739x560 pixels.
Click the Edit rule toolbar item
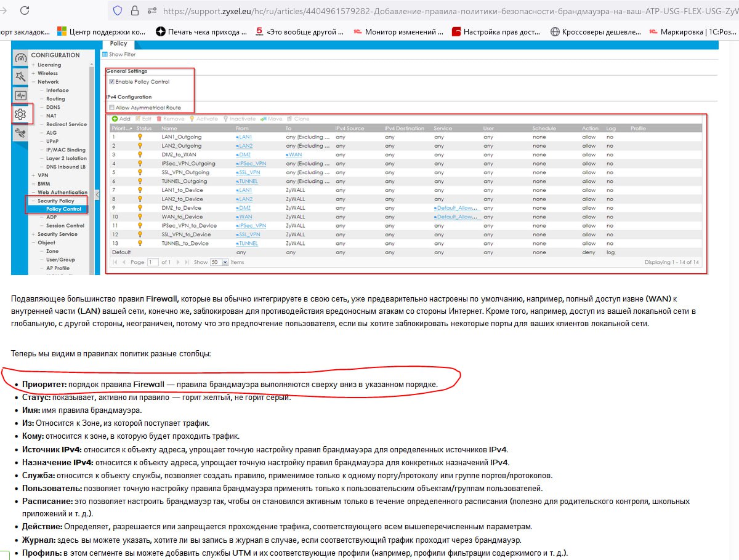click(x=143, y=119)
